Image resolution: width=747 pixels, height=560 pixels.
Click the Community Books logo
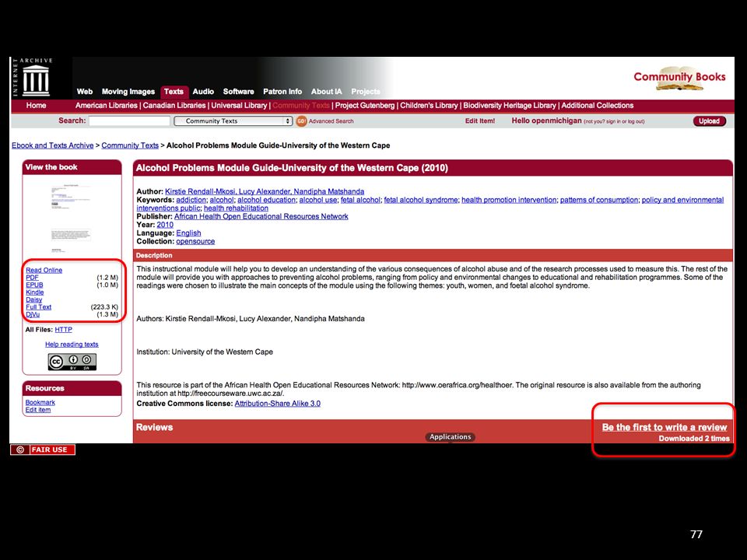679,78
